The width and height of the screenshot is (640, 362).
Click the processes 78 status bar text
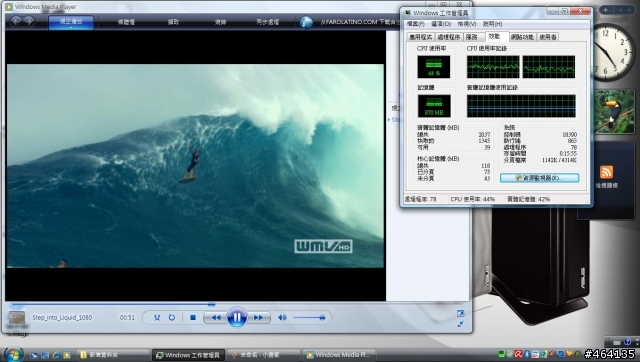click(420, 199)
